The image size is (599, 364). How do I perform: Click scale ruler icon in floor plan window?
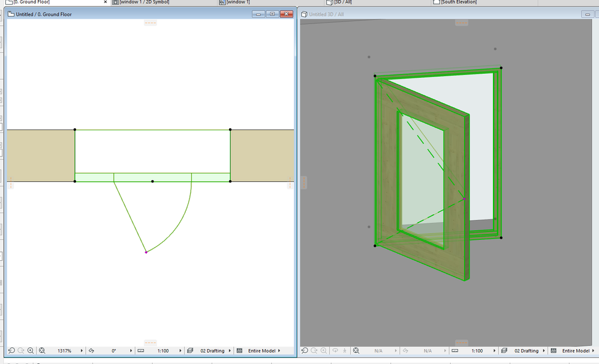pyautogui.click(x=140, y=351)
